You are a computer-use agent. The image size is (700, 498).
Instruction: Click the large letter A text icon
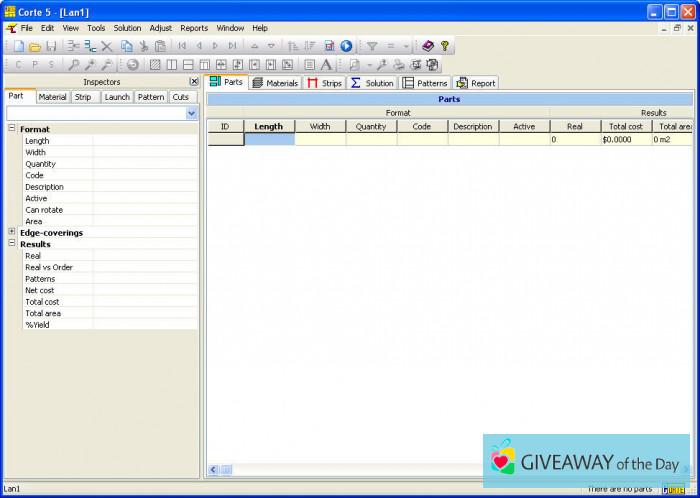pyautogui.click(x=326, y=64)
